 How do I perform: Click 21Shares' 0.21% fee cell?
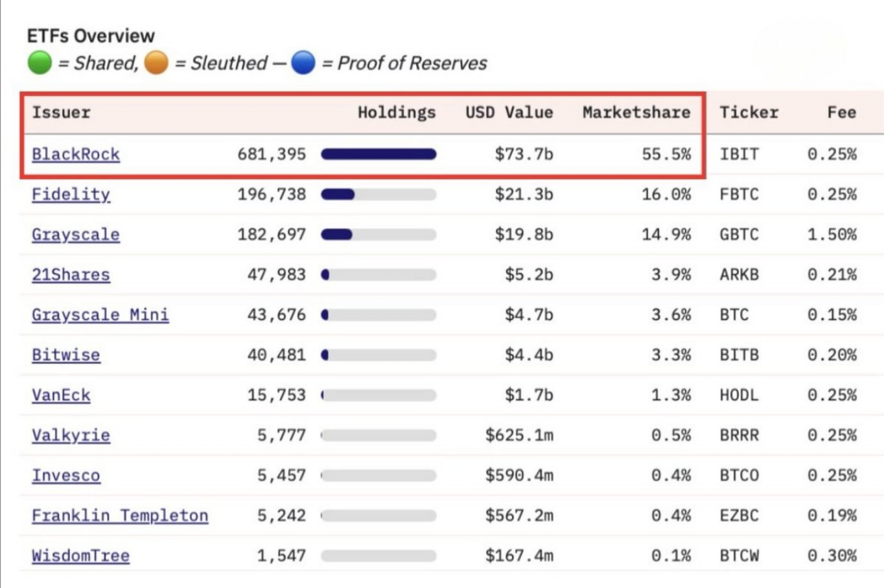[832, 275]
